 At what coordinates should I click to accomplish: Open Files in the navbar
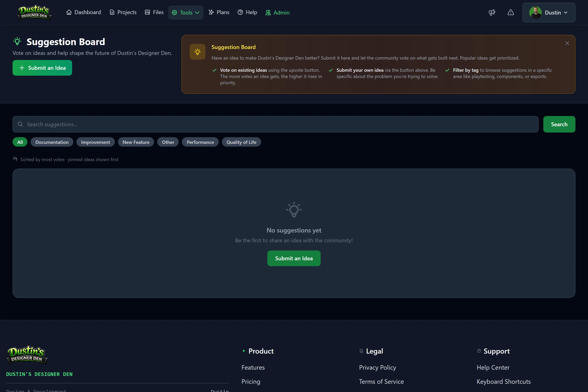154,12
